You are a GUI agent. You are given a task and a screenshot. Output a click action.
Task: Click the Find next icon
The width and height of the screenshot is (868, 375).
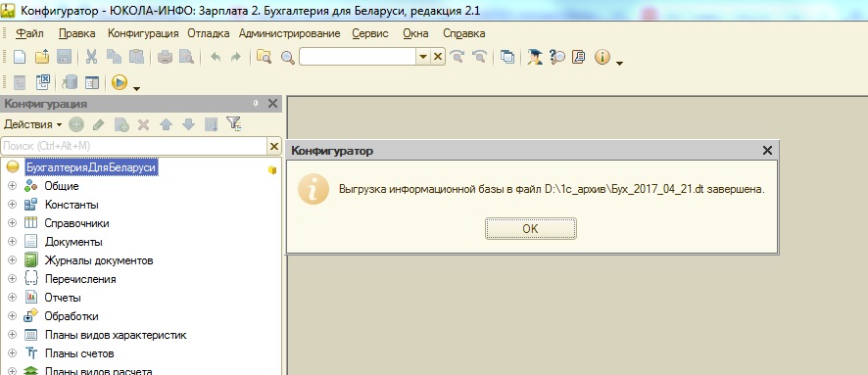pos(457,57)
